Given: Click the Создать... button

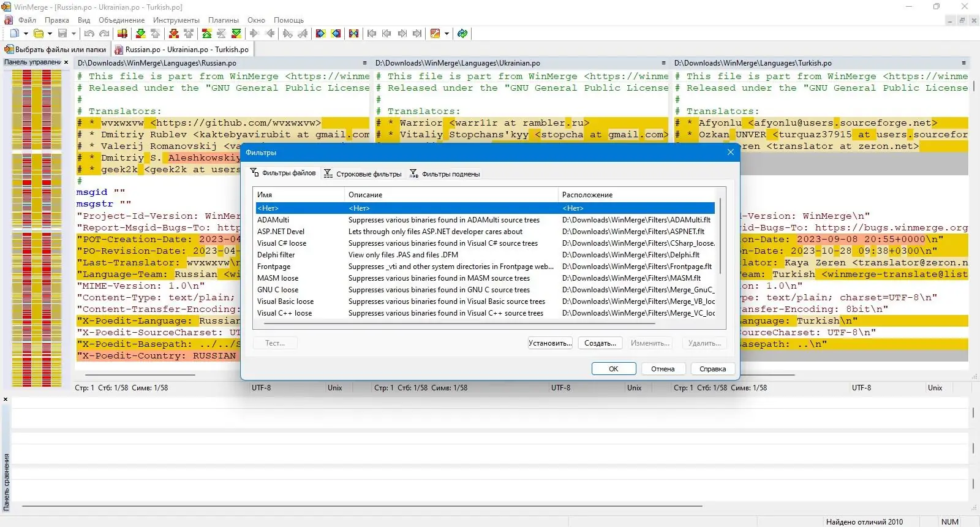Looking at the screenshot, I should tap(600, 343).
